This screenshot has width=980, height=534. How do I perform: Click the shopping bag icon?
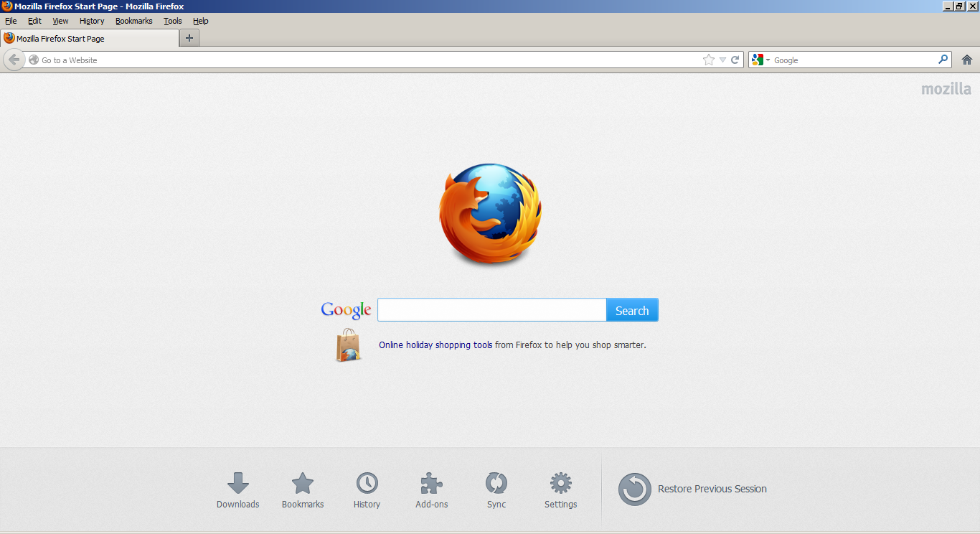(348, 345)
